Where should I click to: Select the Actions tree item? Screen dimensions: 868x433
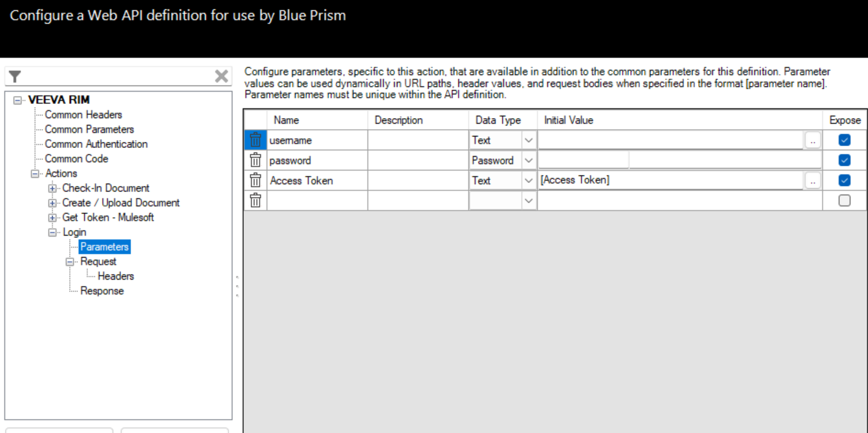tap(61, 173)
